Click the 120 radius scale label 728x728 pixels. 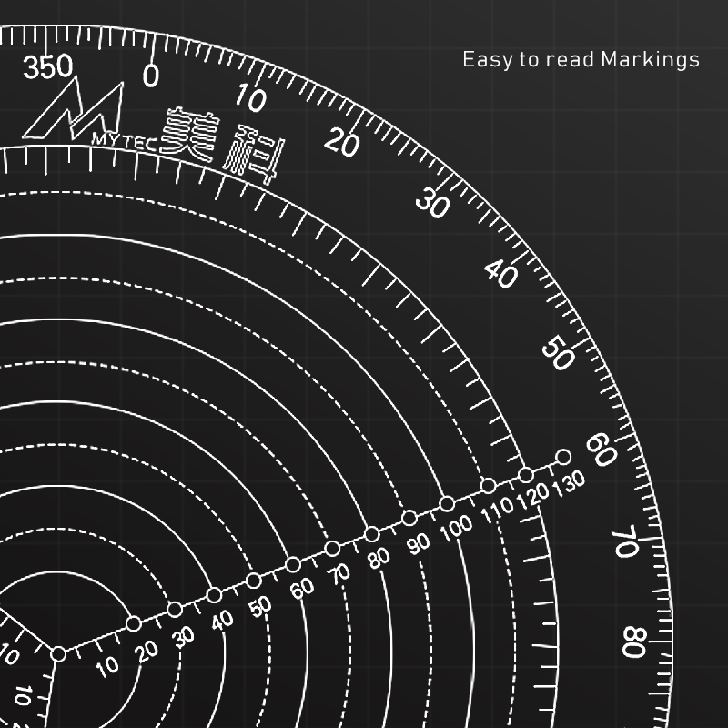[x=534, y=496]
